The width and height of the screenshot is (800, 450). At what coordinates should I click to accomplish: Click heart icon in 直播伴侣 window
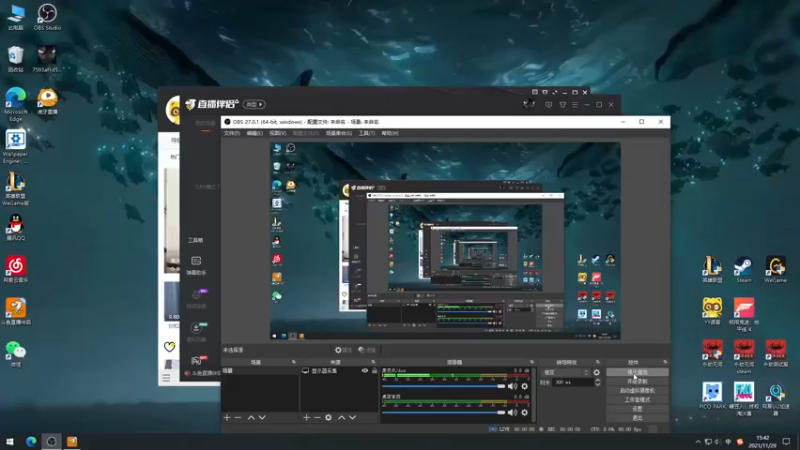tap(169, 347)
